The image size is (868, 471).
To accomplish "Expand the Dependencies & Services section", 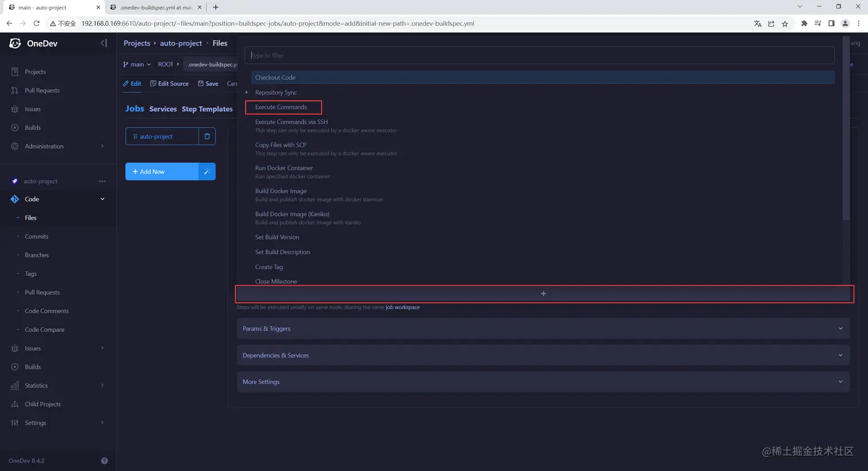I will (x=544, y=355).
